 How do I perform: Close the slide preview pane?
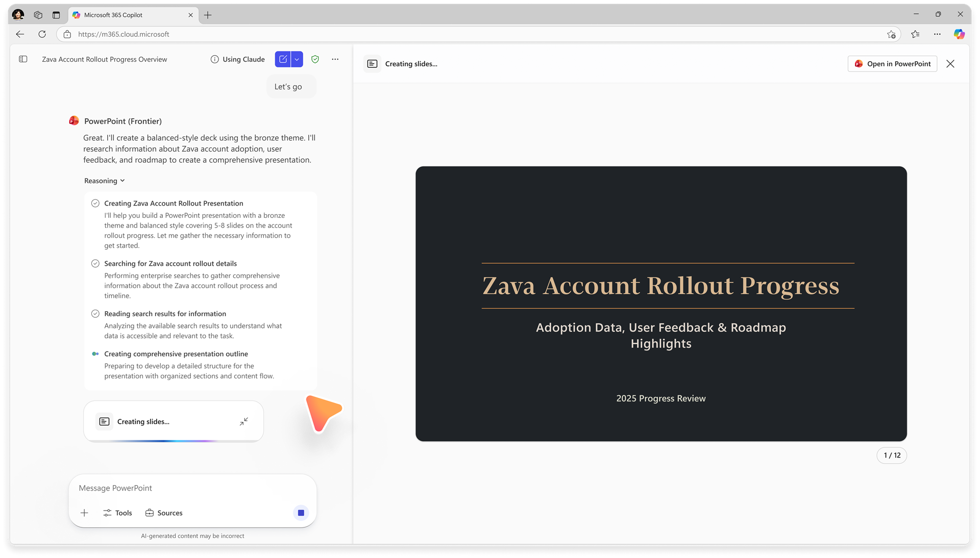(x=950, y=64)
